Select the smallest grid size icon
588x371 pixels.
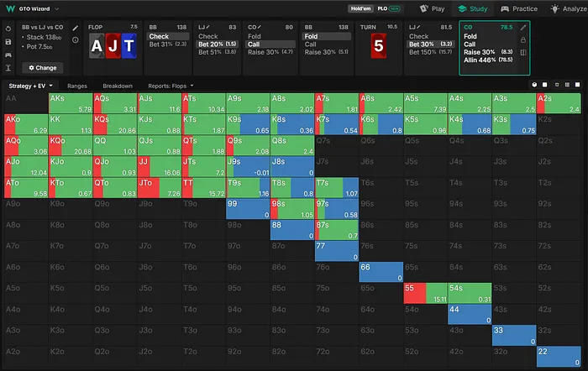tap(557, 85)
